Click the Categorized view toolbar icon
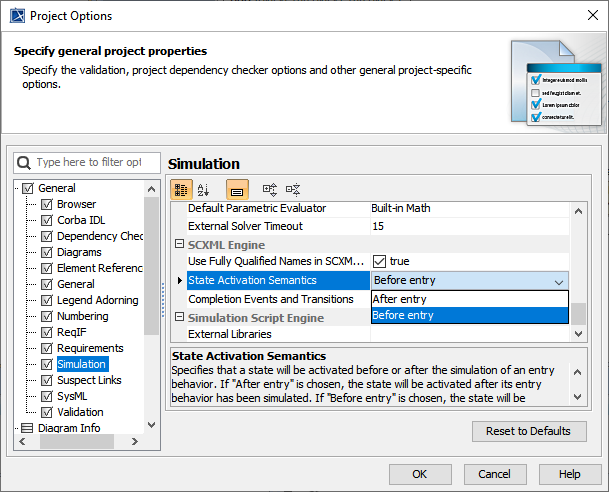609x492 pixels. tap(181, 189)
